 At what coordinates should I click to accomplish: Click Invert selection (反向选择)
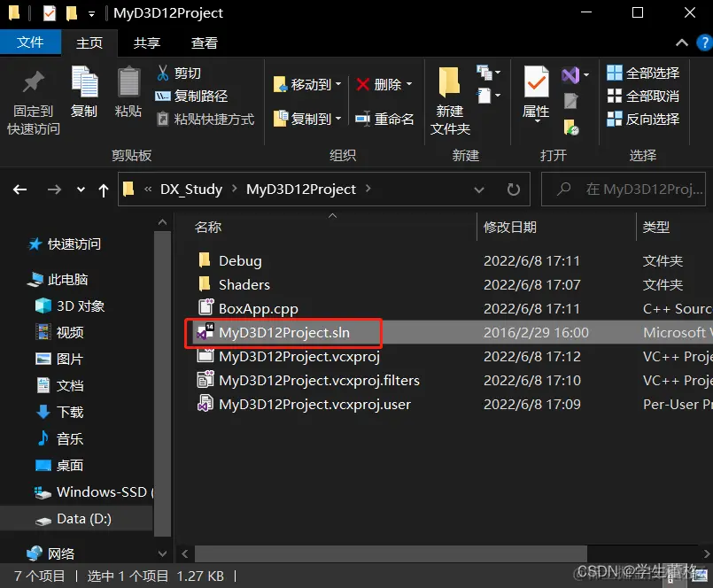coord(643,120)
